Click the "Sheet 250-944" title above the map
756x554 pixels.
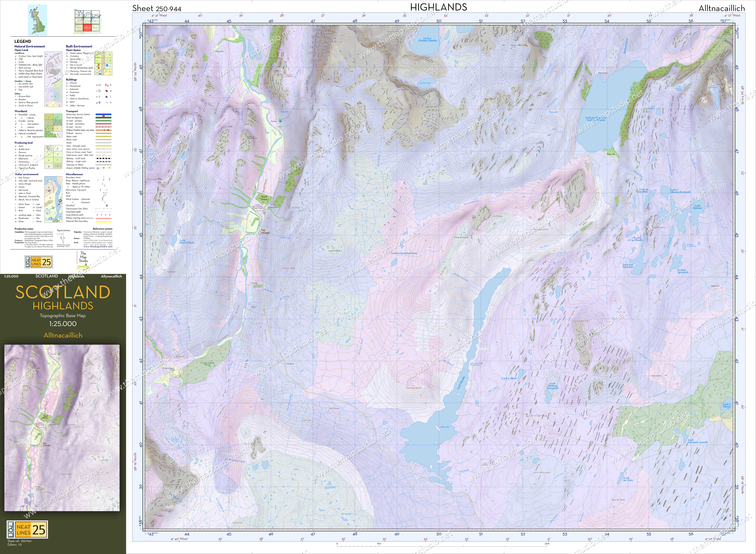click(x=157, y=9)
